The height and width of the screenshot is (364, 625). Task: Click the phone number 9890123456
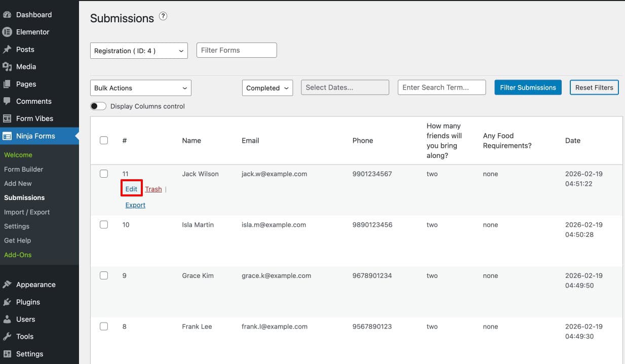(x=372, y=225)
